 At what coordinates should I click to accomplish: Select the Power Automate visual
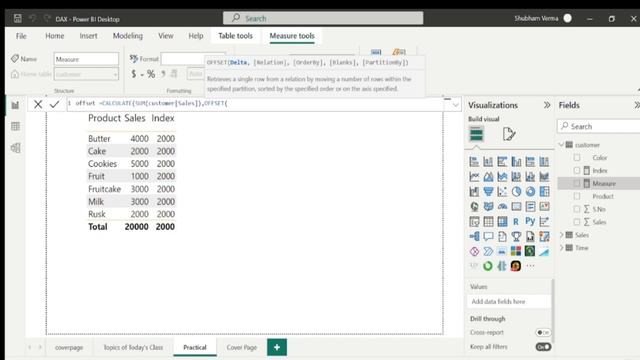tap(488, 251)
